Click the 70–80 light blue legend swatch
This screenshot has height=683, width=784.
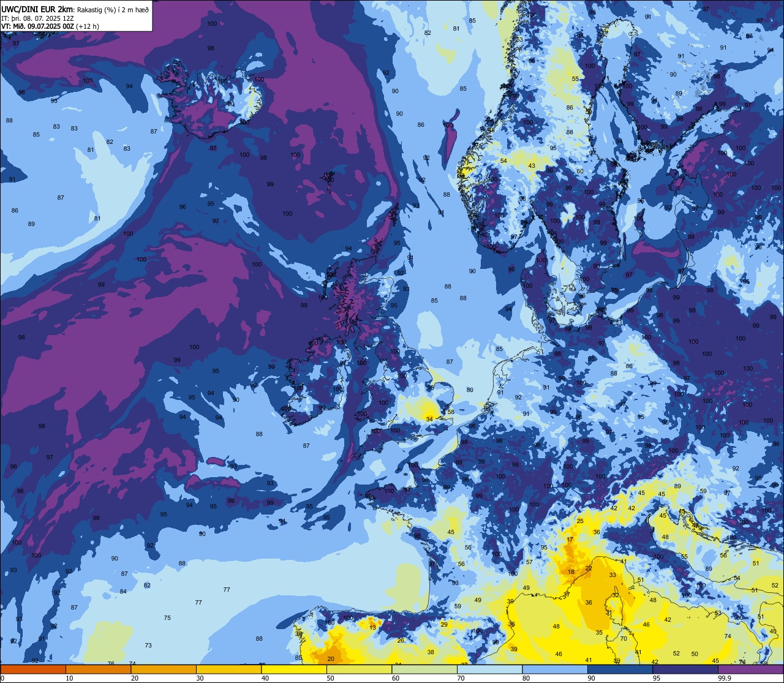(x=489, y=669)
